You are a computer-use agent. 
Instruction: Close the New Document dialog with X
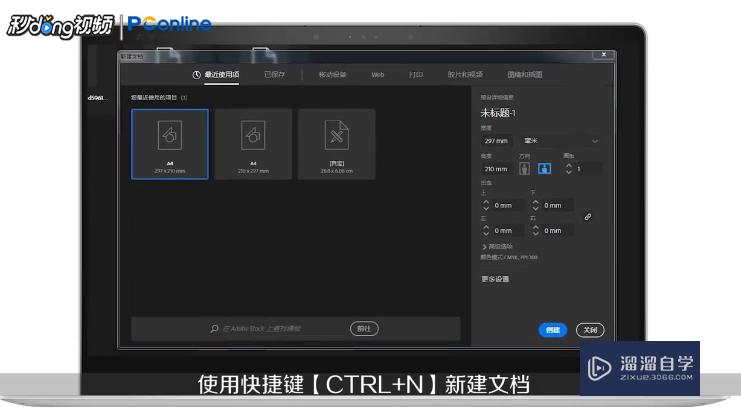tap(603, 55)
